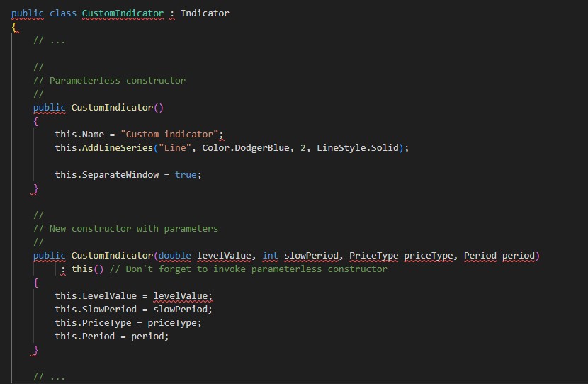The height and width of the screenshot is (384, 588).
Task: Click the "New constructor with parameters" comment
Action: point(133,228)
